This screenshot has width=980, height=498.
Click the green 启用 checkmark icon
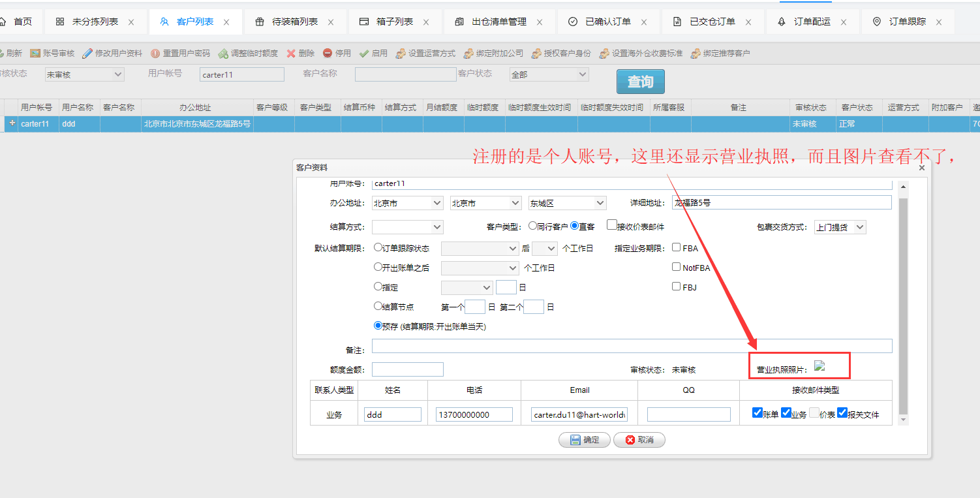point(364,54)
